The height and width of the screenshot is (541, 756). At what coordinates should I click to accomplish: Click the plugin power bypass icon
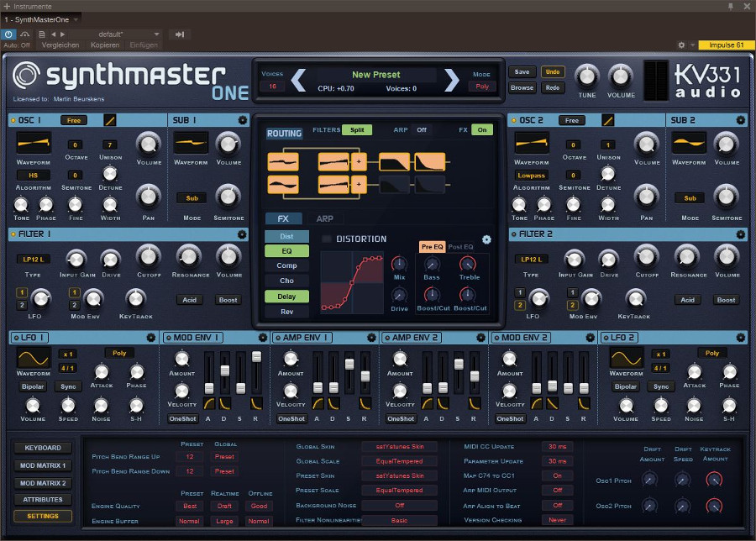pos(8,34)
